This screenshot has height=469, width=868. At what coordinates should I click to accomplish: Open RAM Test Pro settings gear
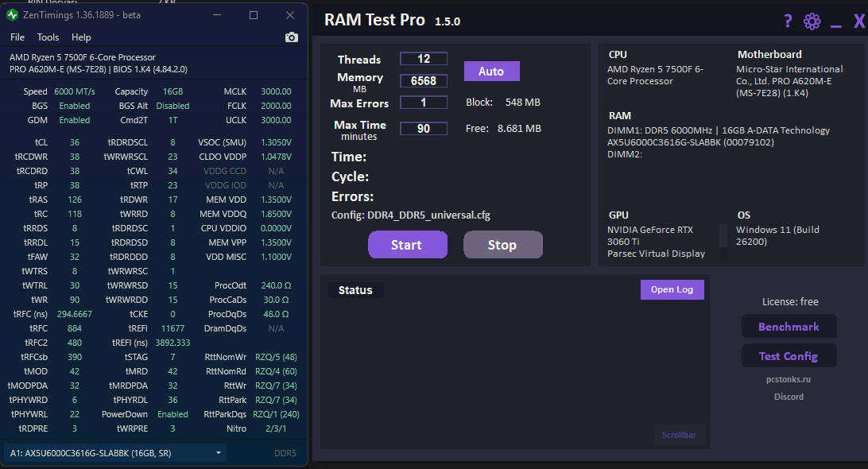(812, 21)
